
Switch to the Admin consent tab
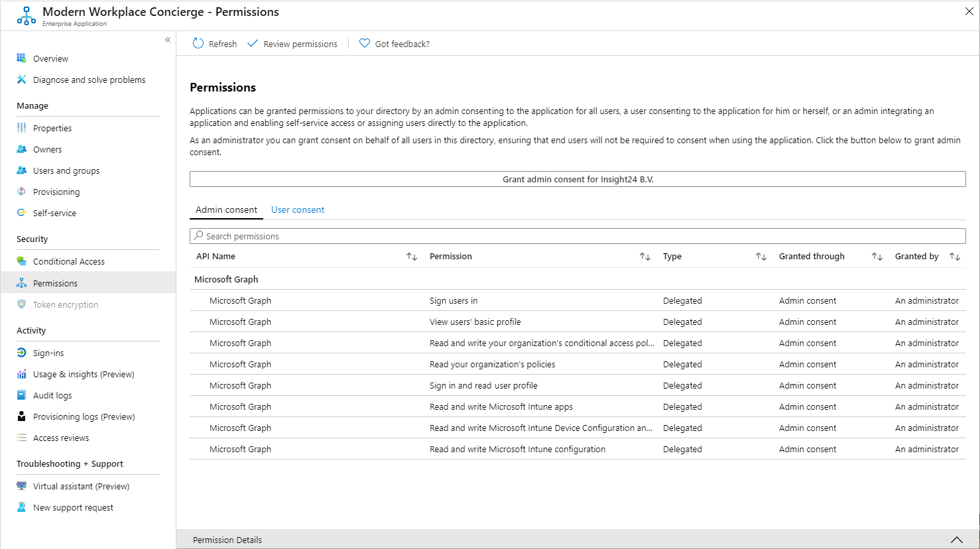click(226, 210)
